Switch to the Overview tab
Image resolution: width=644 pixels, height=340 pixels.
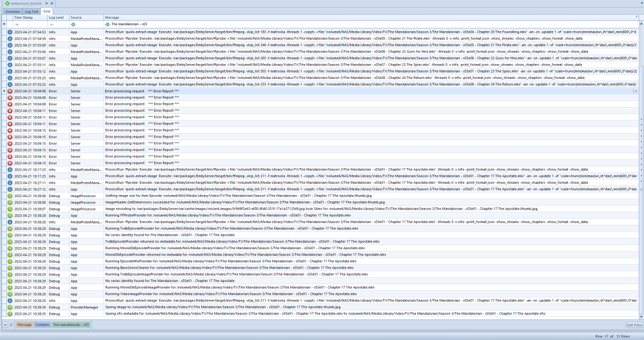[x=13, y=11]
